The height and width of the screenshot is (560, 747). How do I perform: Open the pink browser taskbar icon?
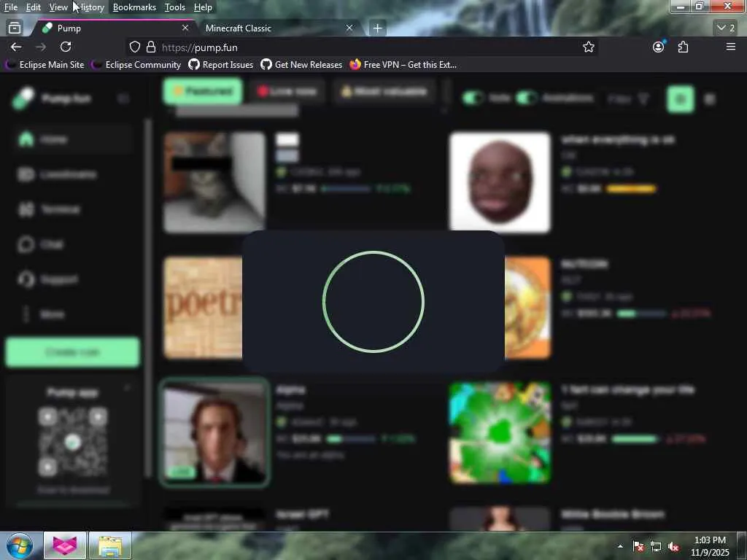pyautogui.click(x=65, y=545)
